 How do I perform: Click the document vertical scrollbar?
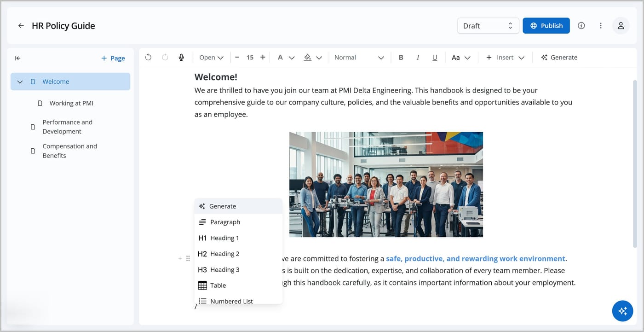point(635,163)
